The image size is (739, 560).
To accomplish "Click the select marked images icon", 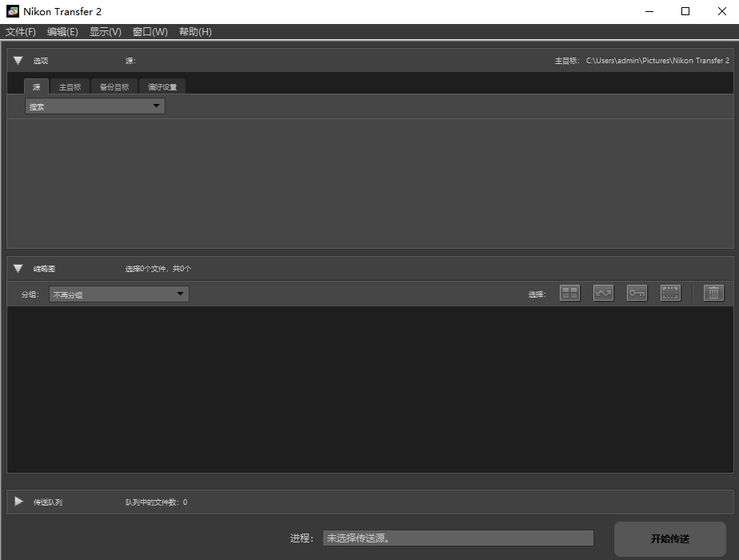I will tap(603, 294).
